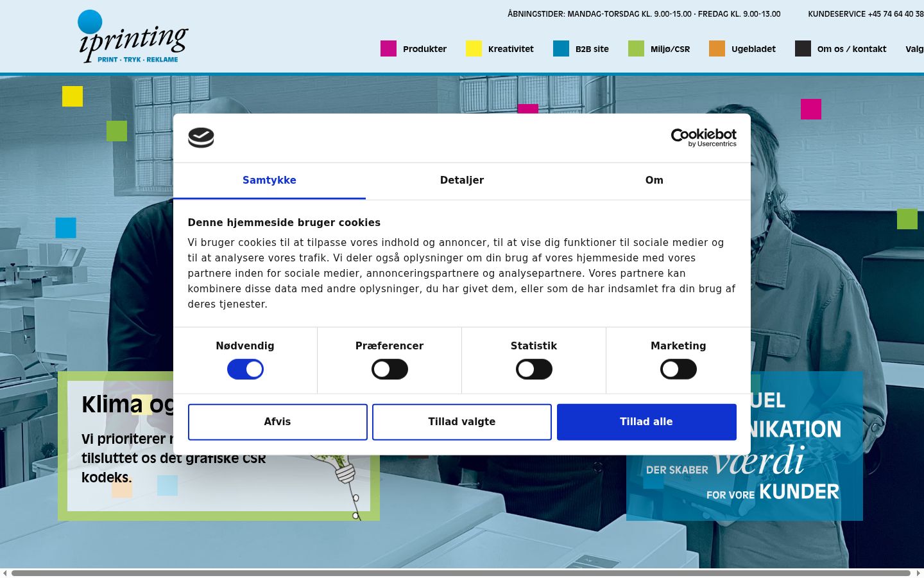
Task: Open the iprinting logo homepage link
Action: pyautogui.click(x=133, y=37)
